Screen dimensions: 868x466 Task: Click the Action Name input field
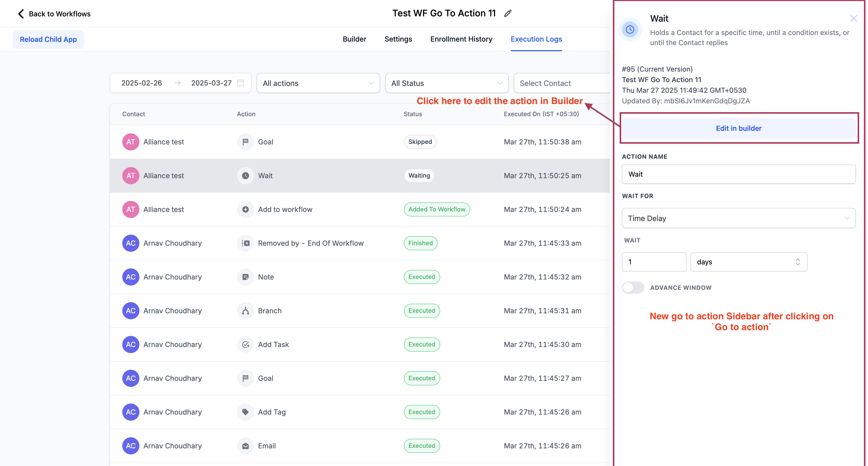pos(738,174)
